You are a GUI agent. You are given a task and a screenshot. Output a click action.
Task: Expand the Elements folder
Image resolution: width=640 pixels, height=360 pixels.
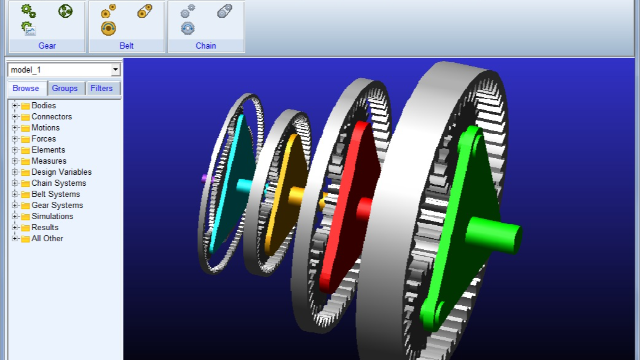tap(15, 150)
